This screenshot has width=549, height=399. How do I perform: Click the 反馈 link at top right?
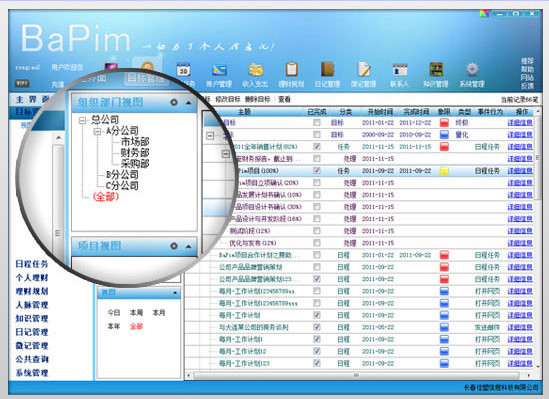coord(527,86)
